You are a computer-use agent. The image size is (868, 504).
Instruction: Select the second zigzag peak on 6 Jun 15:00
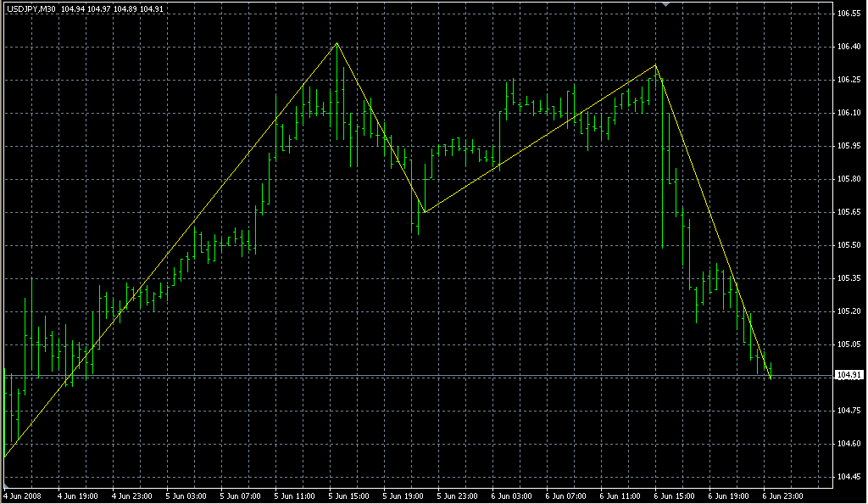click(x=656, y=65)
